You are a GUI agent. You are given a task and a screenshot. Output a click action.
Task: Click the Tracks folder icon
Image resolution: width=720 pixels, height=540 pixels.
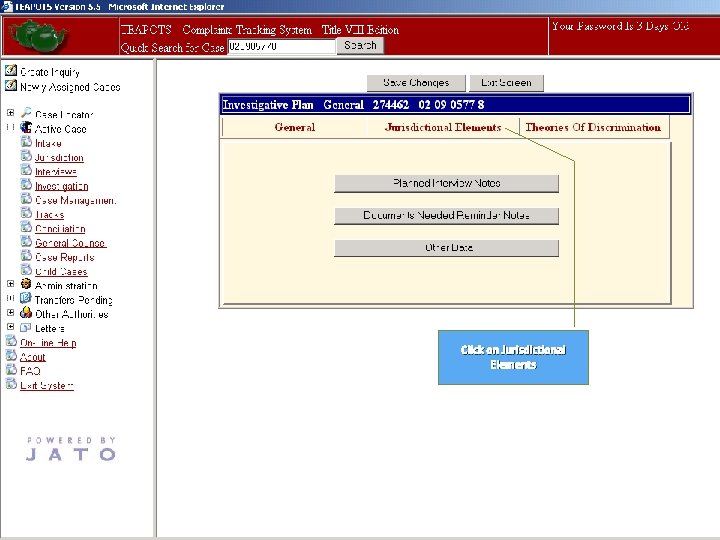26,213
